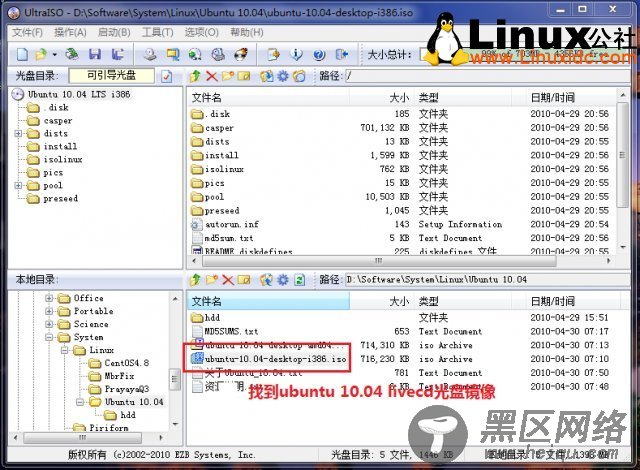
Task: Click the Make CD image icon
Action: tap(150, 54)
